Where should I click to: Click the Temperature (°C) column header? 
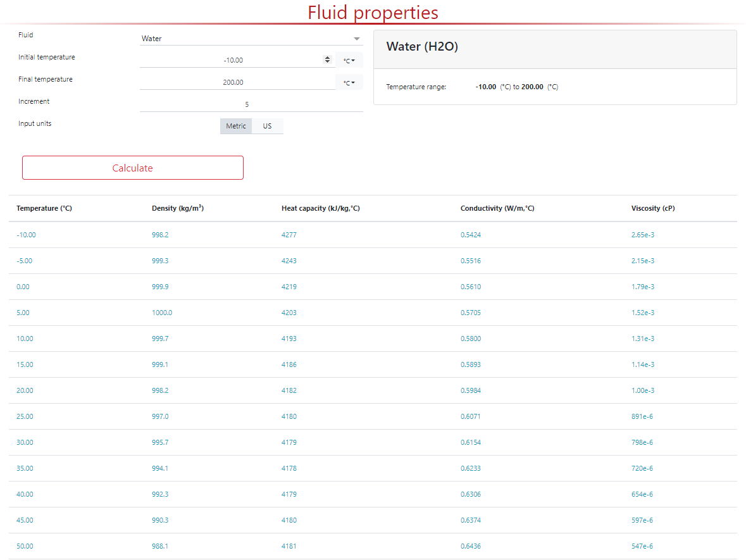tap(44, 208)
